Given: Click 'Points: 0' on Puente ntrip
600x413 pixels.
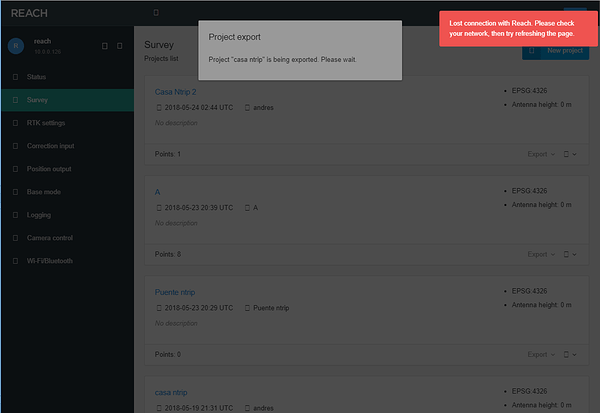Looking at the screenshot, I should [168, 355].
